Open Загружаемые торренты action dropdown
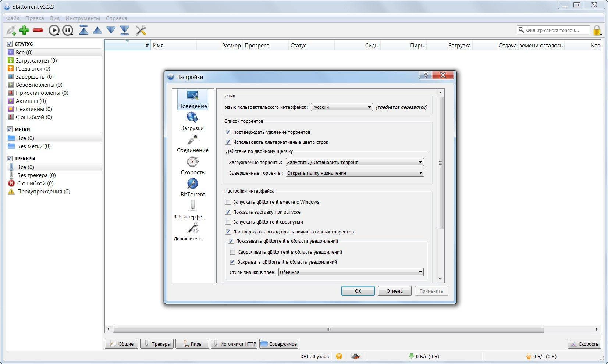This screenshot has width=608, height=364. pyautogui.click(x=355, y=162)
